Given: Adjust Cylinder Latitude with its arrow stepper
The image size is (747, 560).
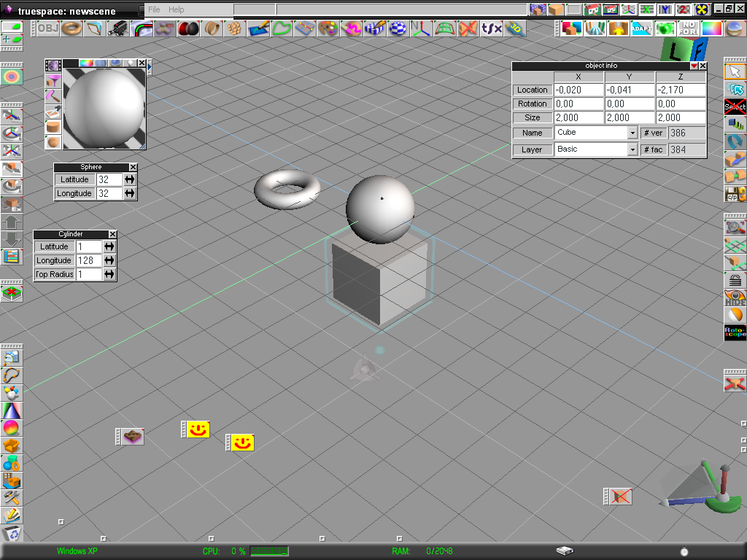Looking at the screenshot, I should click(x=109, y=246).
